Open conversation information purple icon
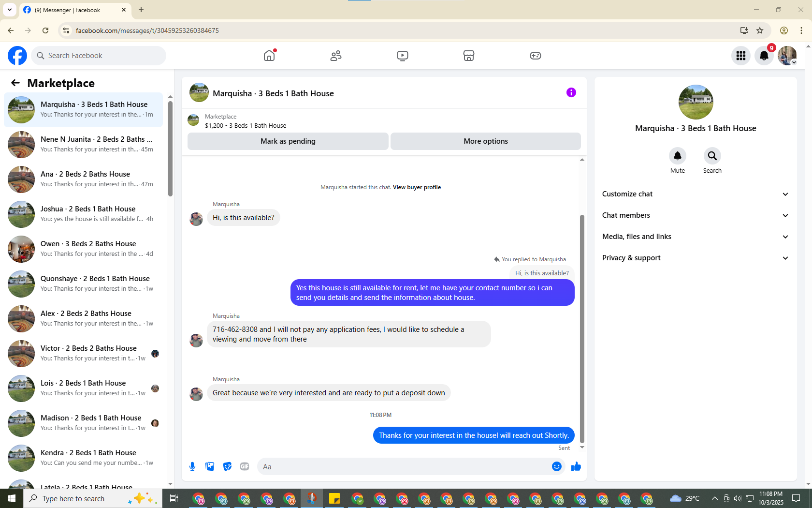The width and height of the screenshot is (812, 508). [x=571, y=92]
